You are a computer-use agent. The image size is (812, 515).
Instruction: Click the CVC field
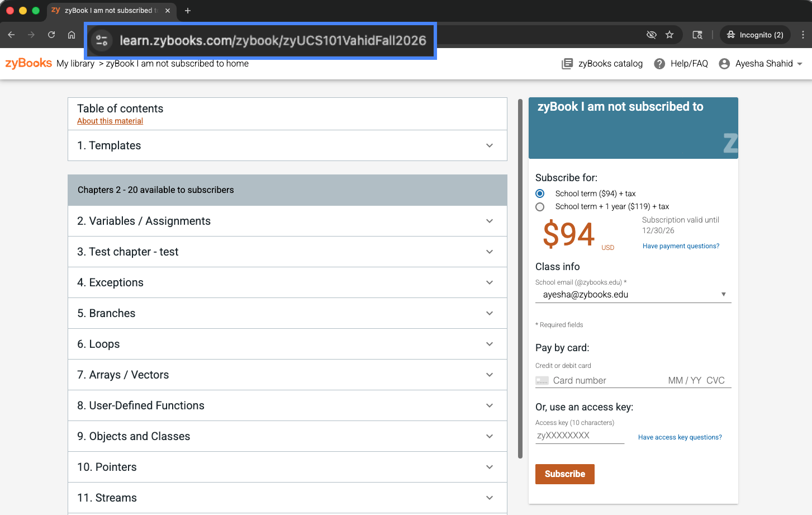click(715, 380)
